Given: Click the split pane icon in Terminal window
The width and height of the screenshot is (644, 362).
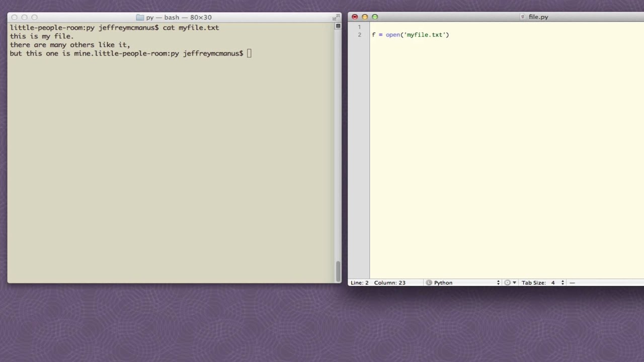Looking at the screenshot, I should 338,26.
